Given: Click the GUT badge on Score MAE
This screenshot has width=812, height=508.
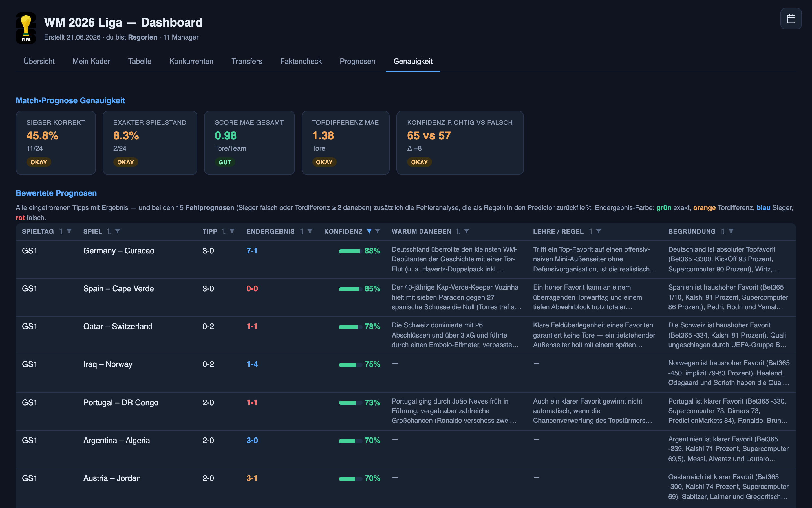Looking at the screenshot, I should pos(225,162).
